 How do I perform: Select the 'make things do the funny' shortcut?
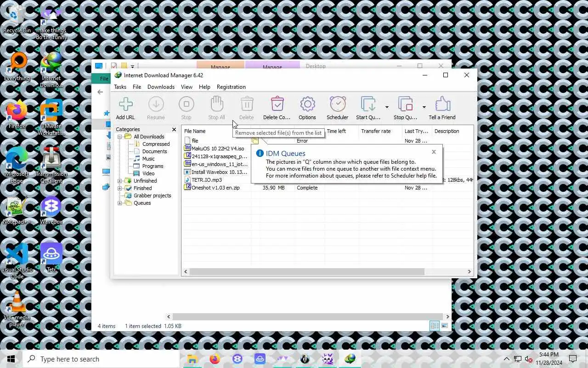[51, 23]
